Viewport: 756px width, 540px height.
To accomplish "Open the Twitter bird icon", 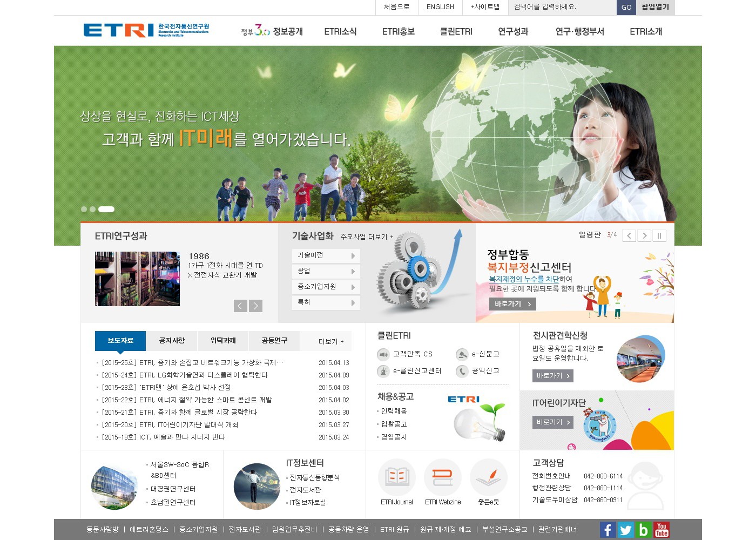I will point(625,530).
